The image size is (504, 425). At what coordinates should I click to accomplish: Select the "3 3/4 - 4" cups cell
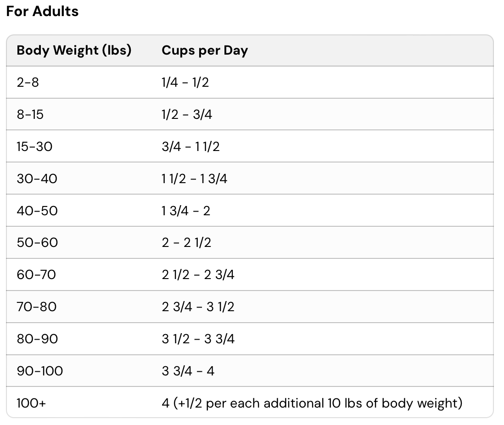point(188,371)
